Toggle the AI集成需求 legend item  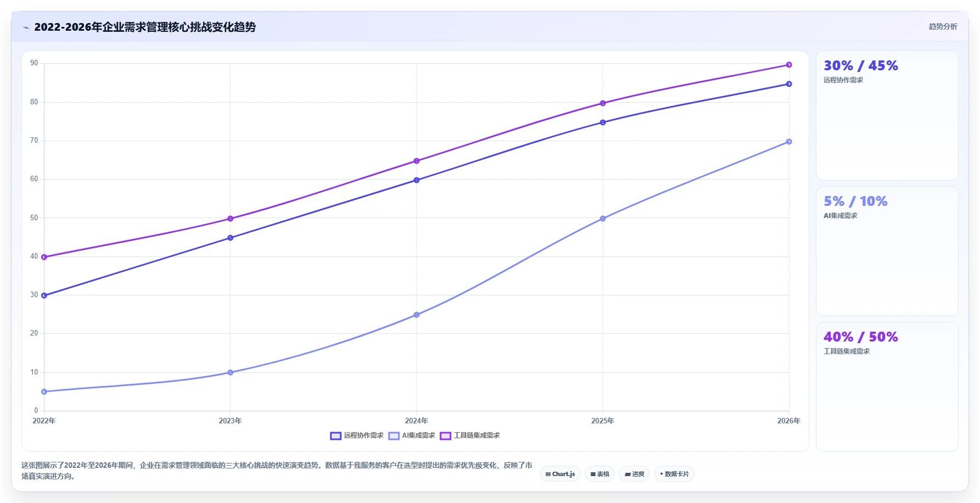[412, 435]
